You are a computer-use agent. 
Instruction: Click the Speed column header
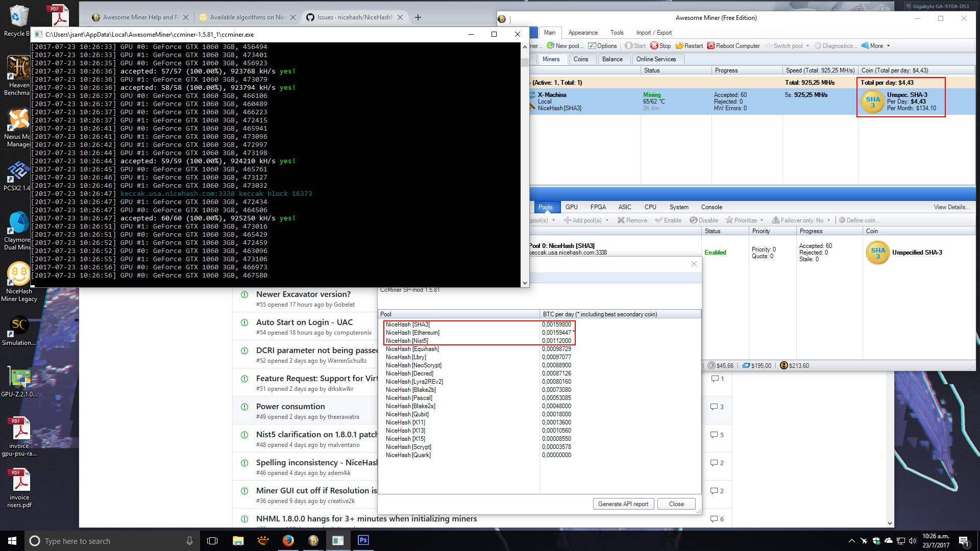pyautogui.click(x=820, y=70)
